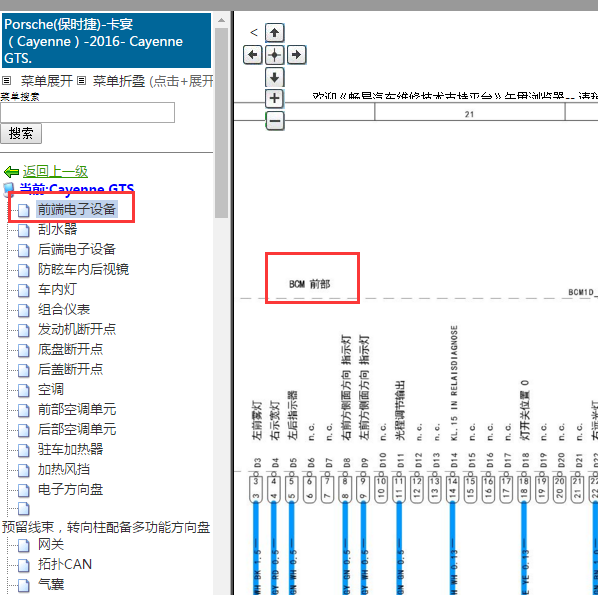598x595 pixels.
Task: Open 组合仪表 tree item
Action: pos(64,309)
